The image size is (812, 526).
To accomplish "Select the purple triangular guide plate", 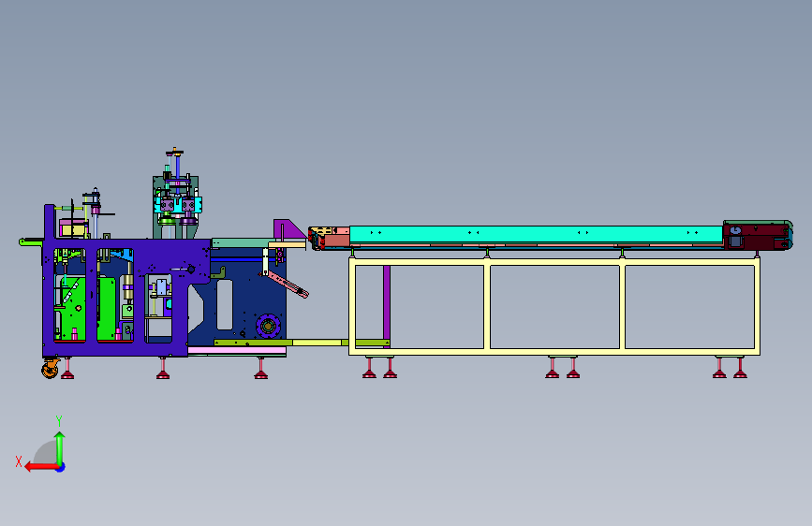I will coord(288,230).
